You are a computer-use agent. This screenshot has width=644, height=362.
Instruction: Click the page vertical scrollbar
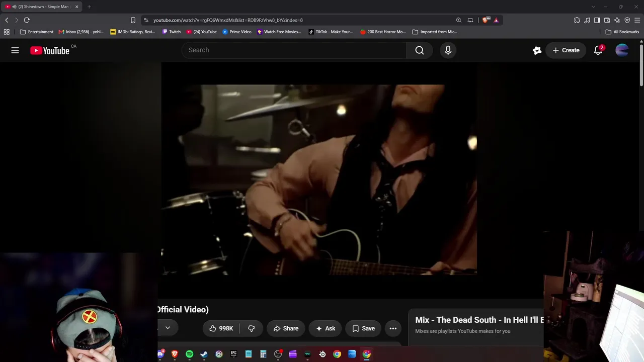641,65
